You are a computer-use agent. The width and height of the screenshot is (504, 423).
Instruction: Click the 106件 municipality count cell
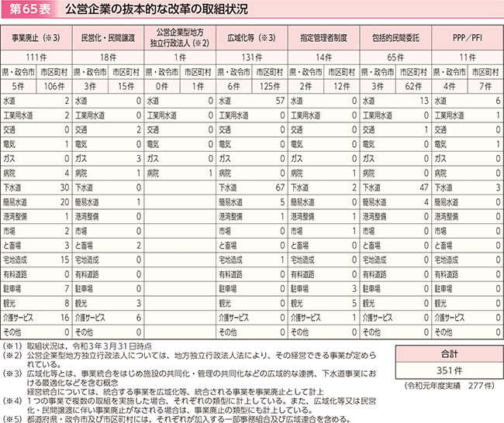(54, 87)
